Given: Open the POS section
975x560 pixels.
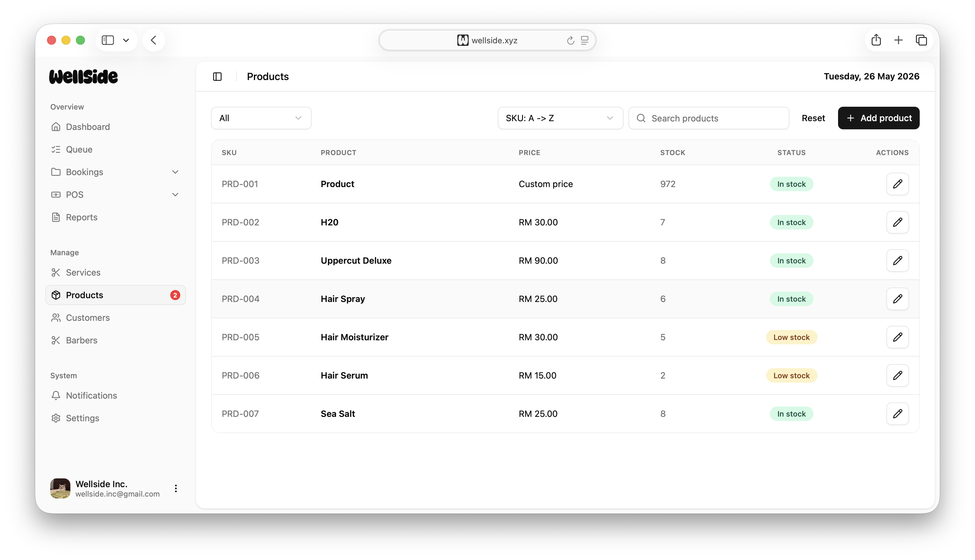Looking at the screenshot, I should pos(115,195).
